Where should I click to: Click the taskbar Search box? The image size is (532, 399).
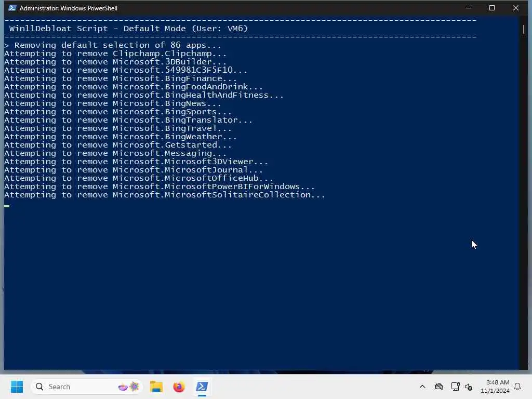(87, 387)
